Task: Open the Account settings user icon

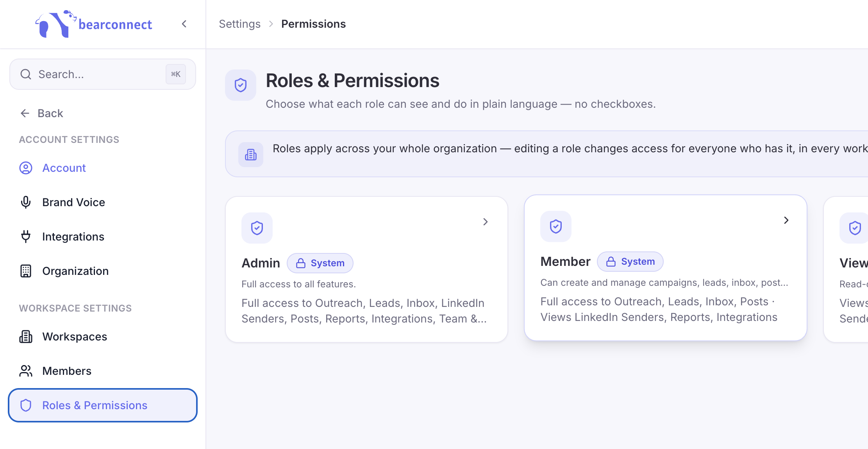Action: 26,168
